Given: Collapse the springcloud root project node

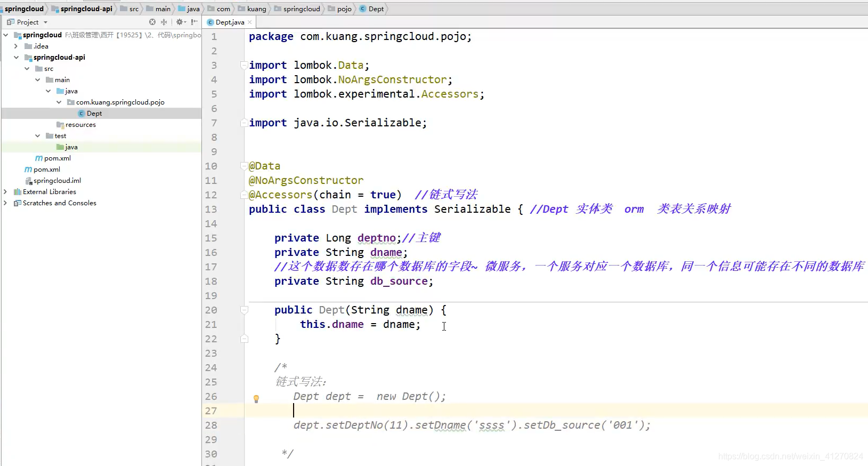Looking at the screenshot, I should (6, 35).
